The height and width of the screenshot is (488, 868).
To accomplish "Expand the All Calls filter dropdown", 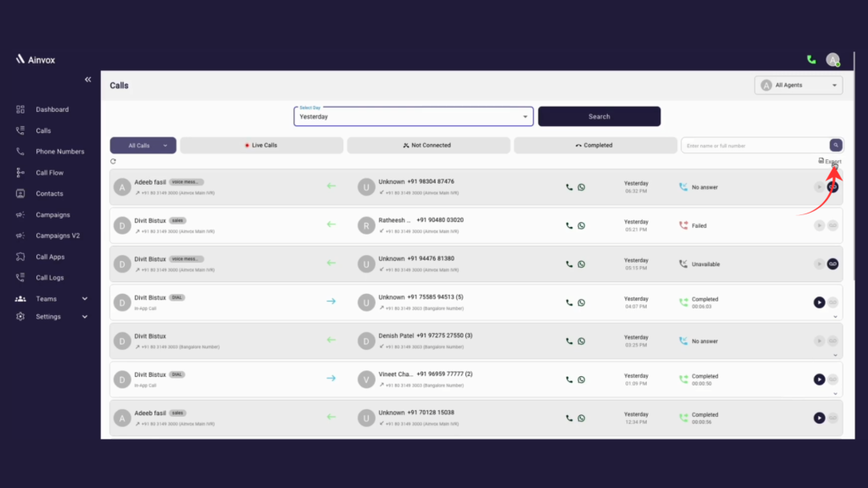I will point(142,145).
